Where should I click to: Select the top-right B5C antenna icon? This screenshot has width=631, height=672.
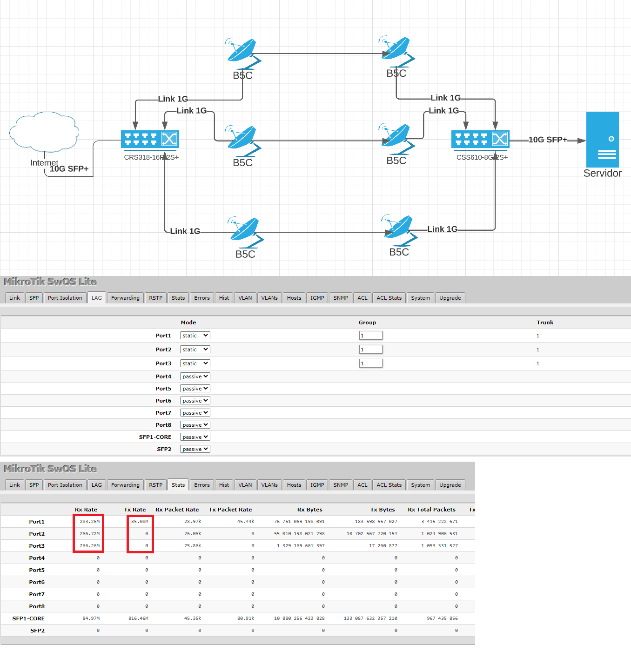396,51
